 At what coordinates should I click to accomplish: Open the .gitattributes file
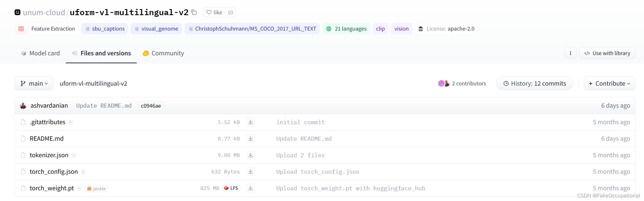(x=48, y=122)
